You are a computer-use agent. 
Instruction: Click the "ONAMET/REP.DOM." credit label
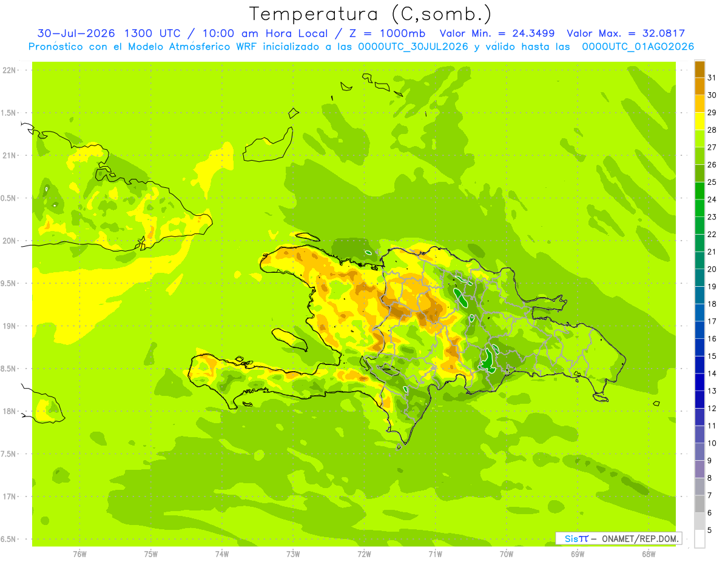pos(640,538)
